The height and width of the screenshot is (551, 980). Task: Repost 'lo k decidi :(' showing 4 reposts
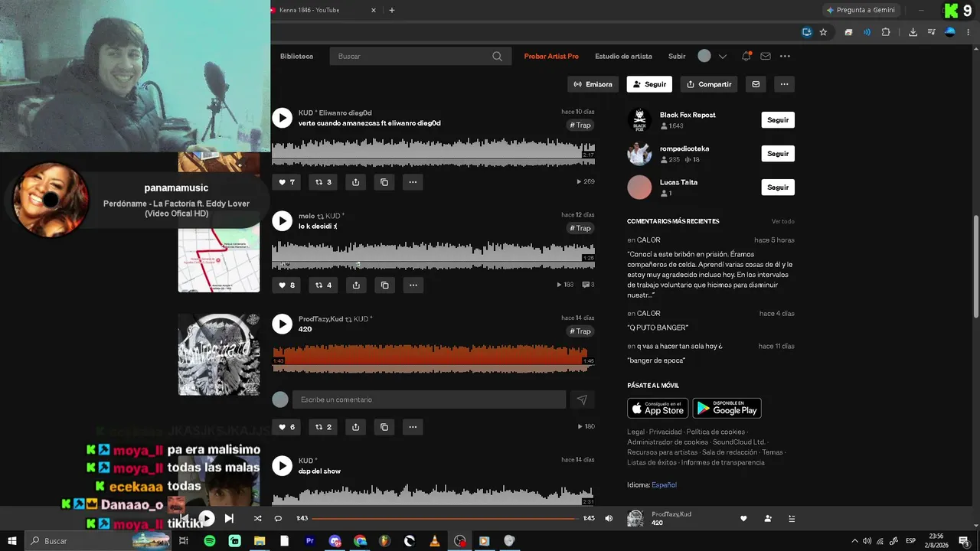(323, 285)
